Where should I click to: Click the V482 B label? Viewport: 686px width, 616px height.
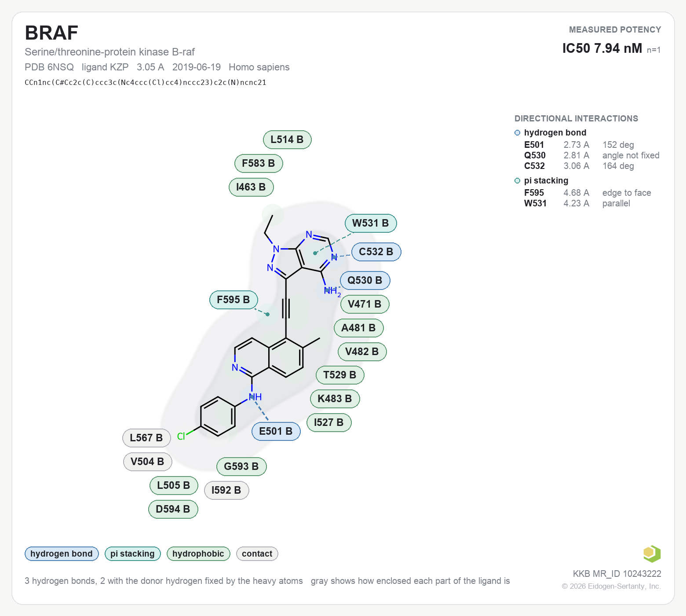[x=362, y=352]
